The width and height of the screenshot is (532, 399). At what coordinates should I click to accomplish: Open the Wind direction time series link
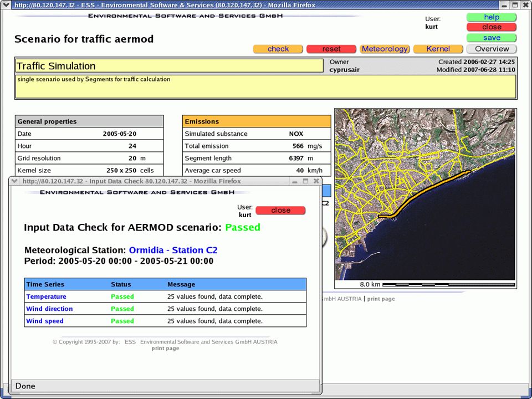click(49, 309)
